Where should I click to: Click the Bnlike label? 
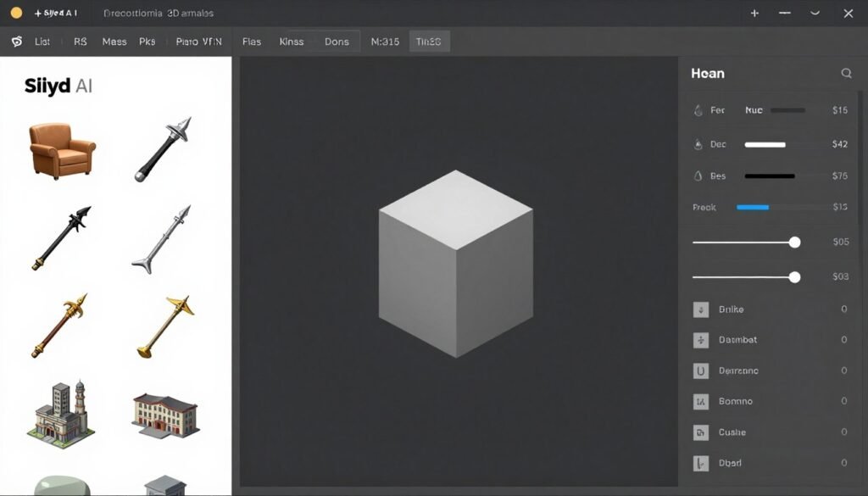pyautogui.click(x=731, y=309)
